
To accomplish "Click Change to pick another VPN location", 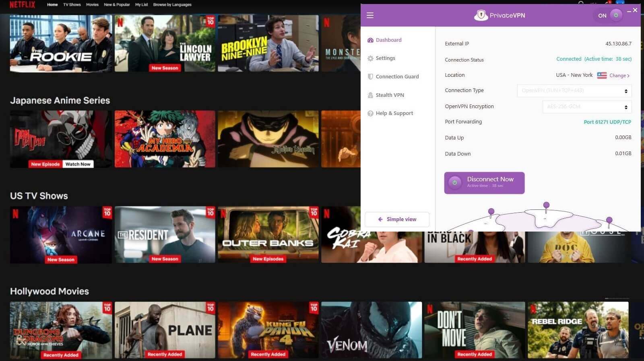I will [x=619, y=76].
